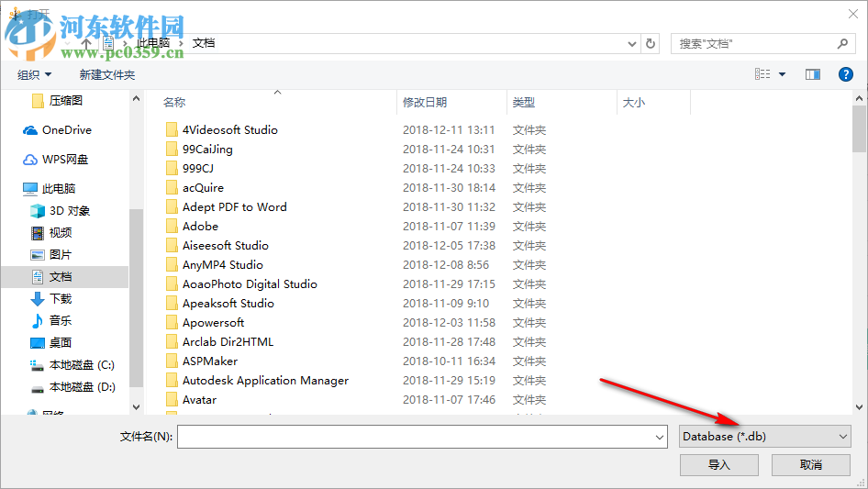Expand address bar history dropdown
Image resolution: width=868 pixels, height=489 pixels.
631,44
